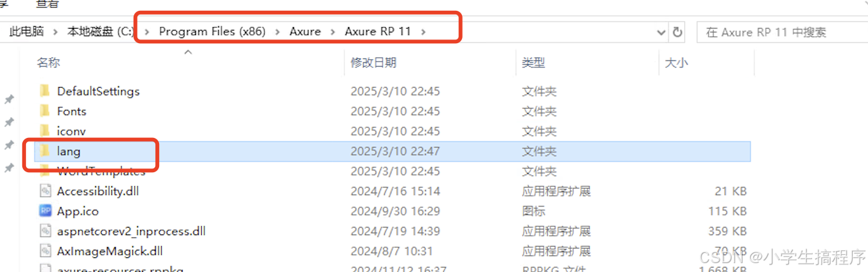
Task: Click Accessibility.dll size 21 KB
Action: click(731, 191)
